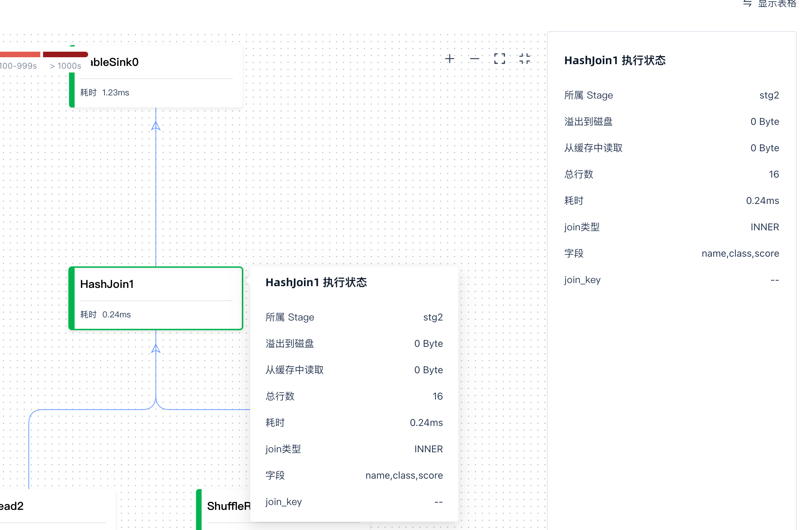The height and width of the screenshot is (530, 812).
Task: Zoom out with the minus icon
Action: click(x=474, y=59)
